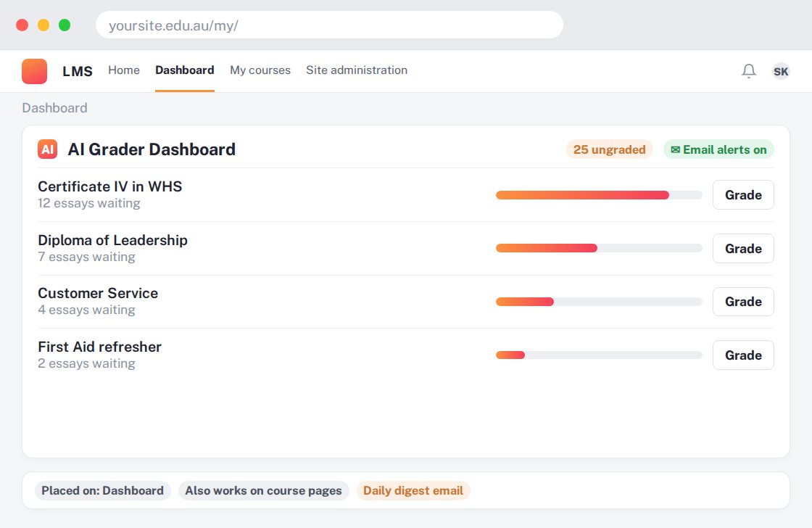Click the Placed on: Dashboard chip
The height and width of the screenshot is (528, 812).
pyautogui.click(x=102, y=491)
